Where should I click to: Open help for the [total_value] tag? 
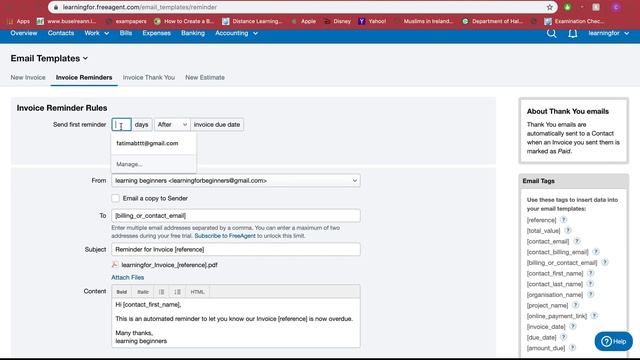[x=568, y=230]
